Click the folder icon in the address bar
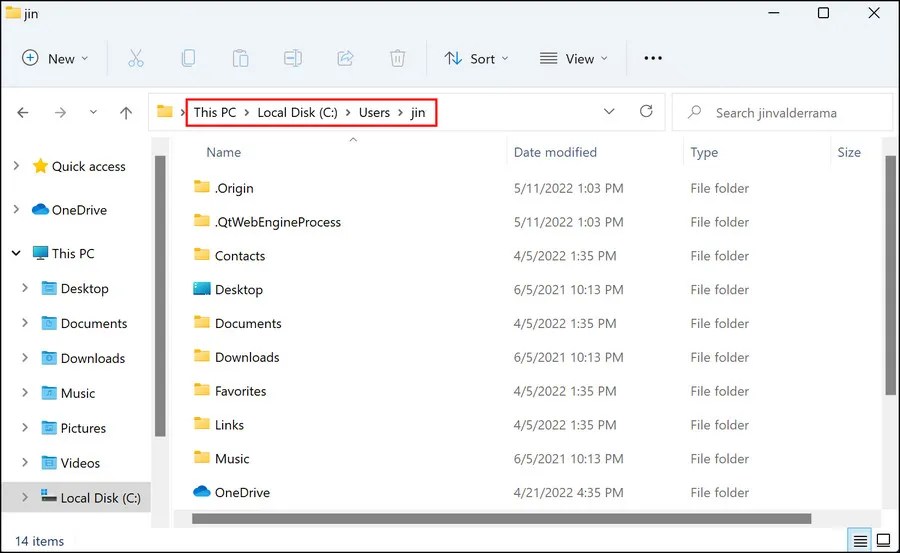The width and height of the screenshot is (900, 553). [x=165, y=111]
